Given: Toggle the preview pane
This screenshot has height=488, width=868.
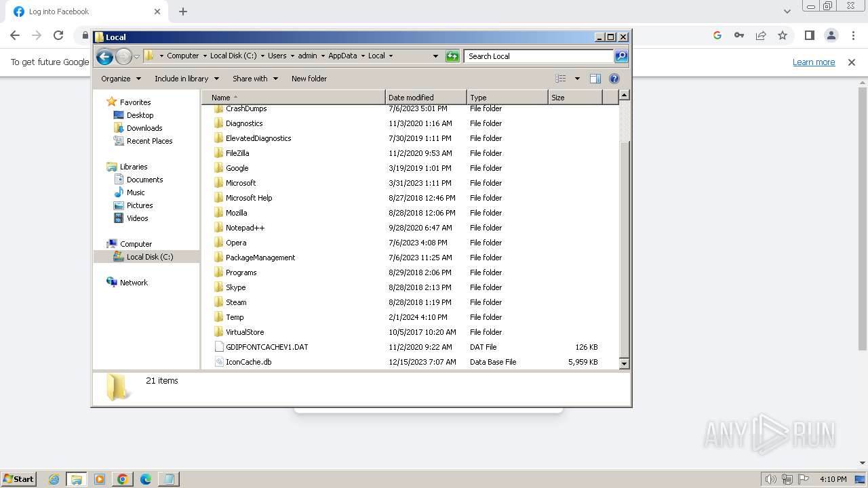Looking at the screenshot, I should (595, 79).
